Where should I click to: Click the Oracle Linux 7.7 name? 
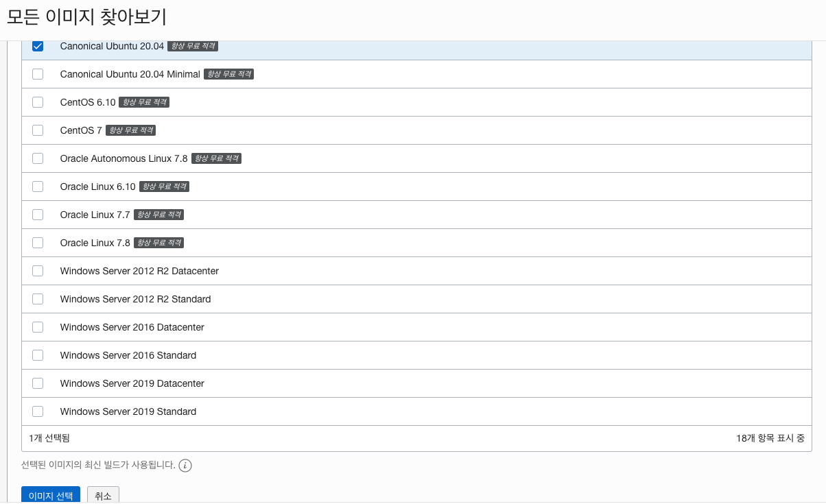pyautogui.click(x=95, y=215)
